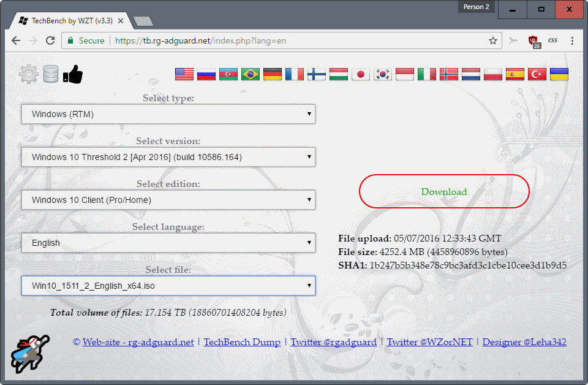Viewport: 588px width, 385px height.
Task: Open a new browser tab
Action: pyautogui.click(x=143, y=21)
